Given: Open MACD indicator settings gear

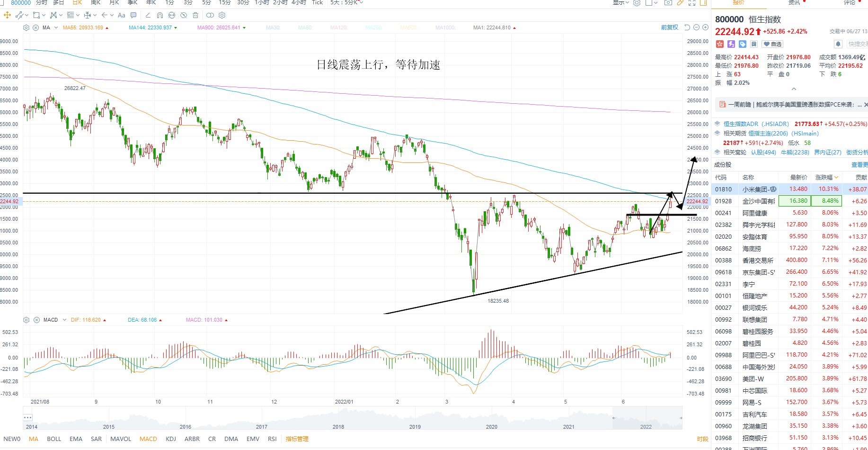Looking at the screenshot, I should [x=27, y=320].
